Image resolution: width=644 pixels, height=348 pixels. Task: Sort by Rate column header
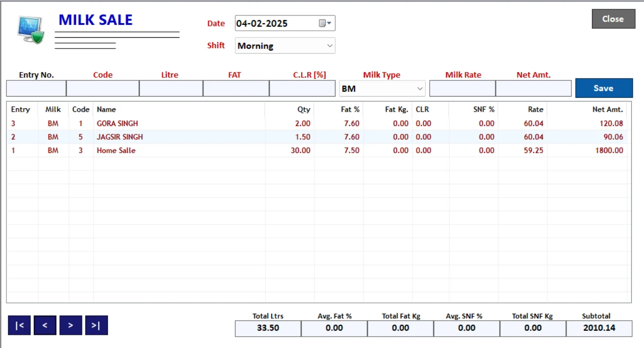click(x=536, y=109)
